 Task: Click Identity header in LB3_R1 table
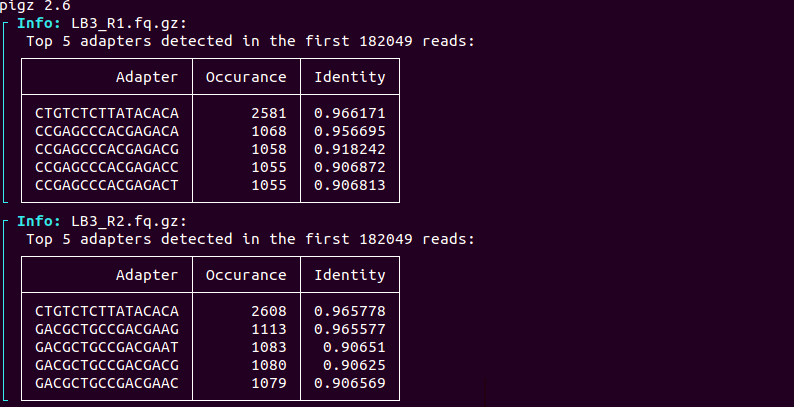(350, 77)
